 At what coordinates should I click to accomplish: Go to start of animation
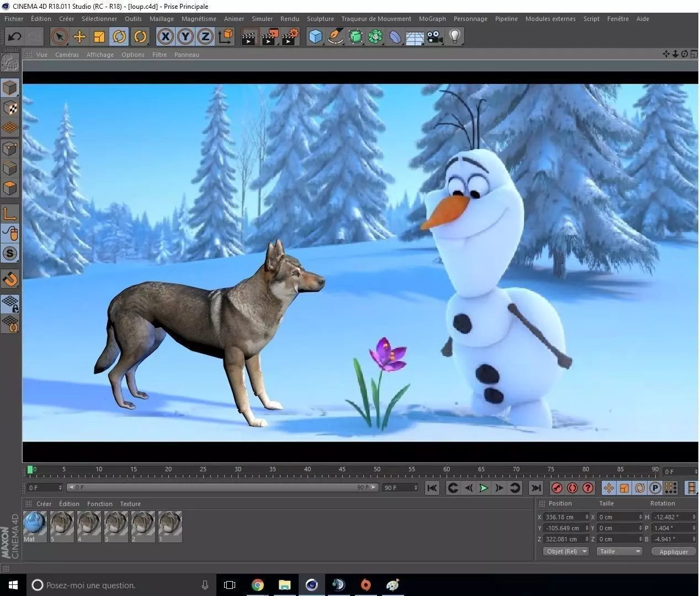[432, 488]
